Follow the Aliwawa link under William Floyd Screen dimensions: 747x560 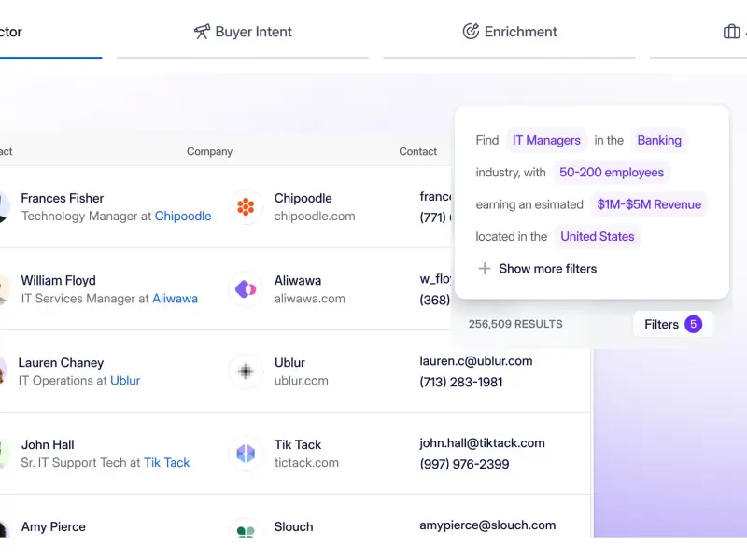[175, 299]
